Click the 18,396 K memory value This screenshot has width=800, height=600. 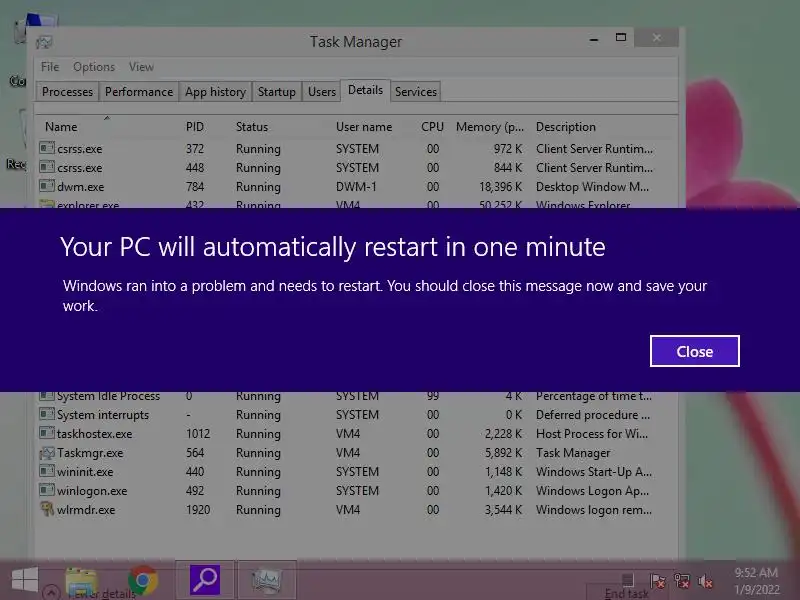click(x=501, y=187)
